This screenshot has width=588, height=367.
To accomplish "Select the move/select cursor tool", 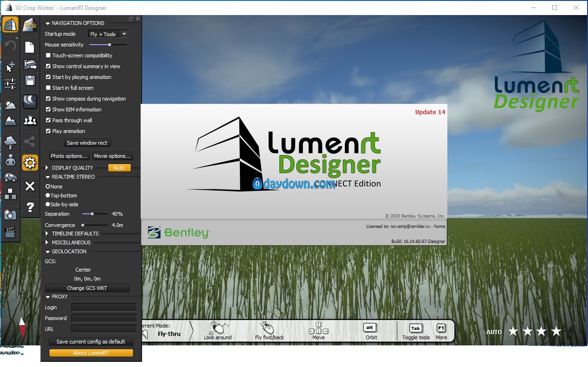I will (10, 67).
